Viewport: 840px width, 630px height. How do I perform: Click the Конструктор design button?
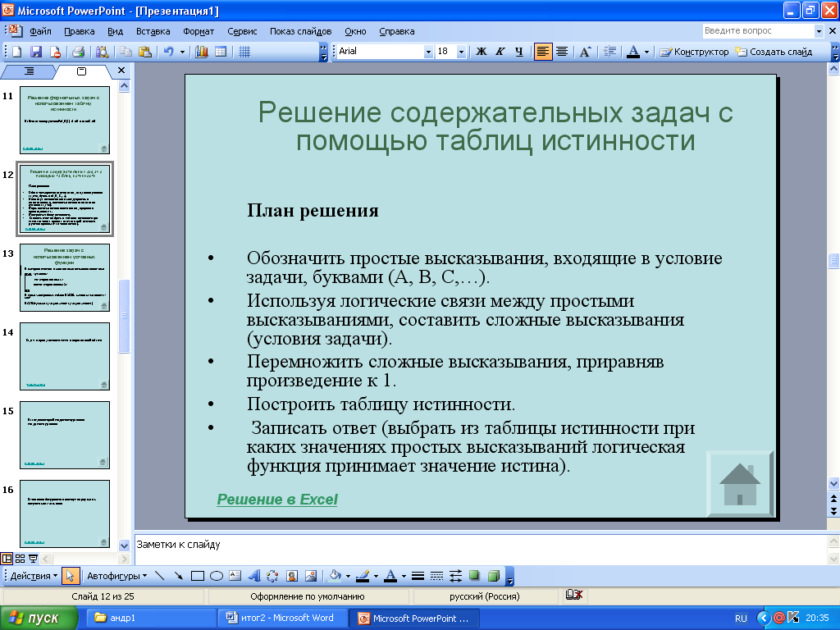tap(694, 52)
